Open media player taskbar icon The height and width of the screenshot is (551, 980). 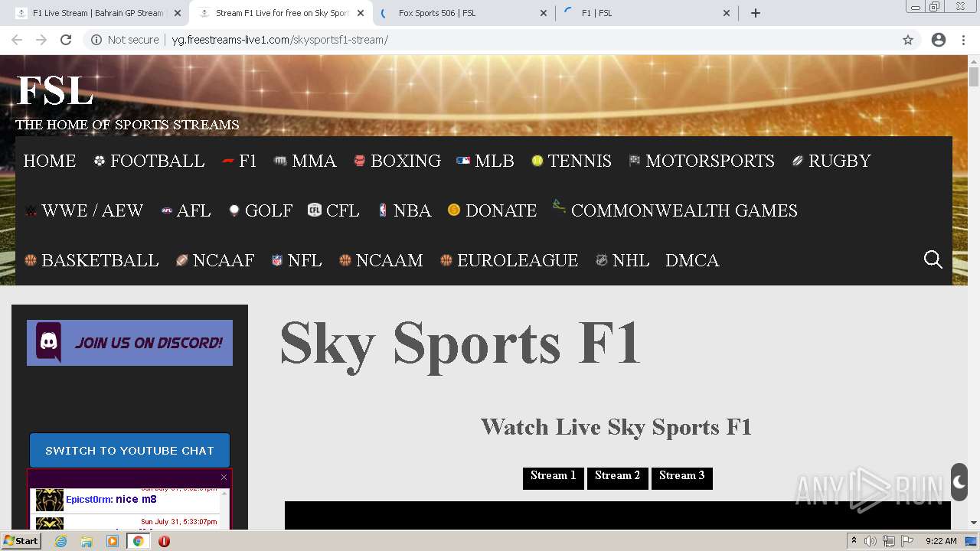tap(113, 541)
